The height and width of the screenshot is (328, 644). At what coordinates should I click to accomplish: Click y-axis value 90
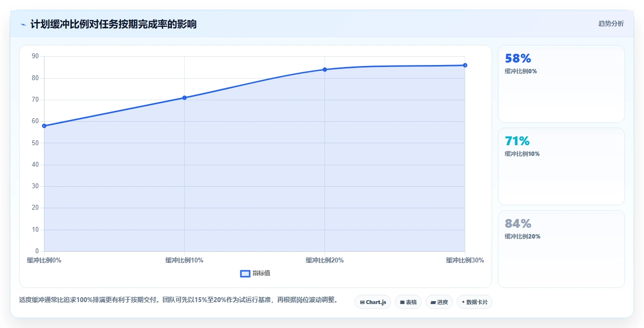pos(35,56)
